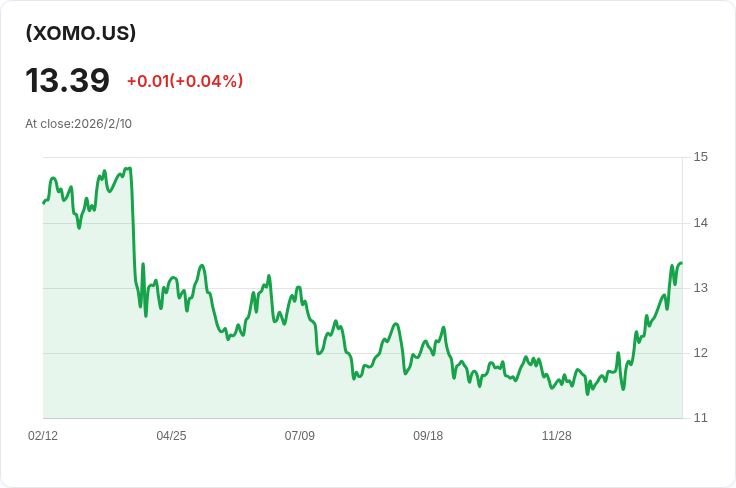Select the 13 price axis label
This screenshot has height=488, width=736.
click(x=700, y=288)
